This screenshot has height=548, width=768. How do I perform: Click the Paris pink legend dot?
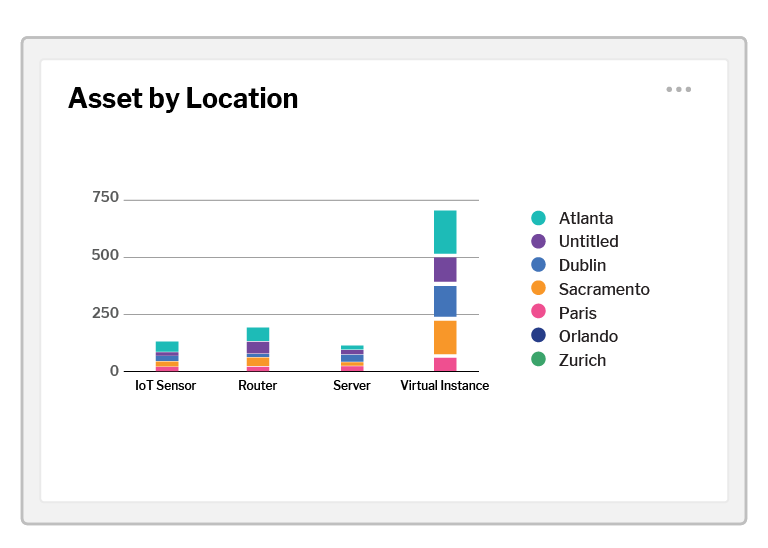click(x=538, y=313)
